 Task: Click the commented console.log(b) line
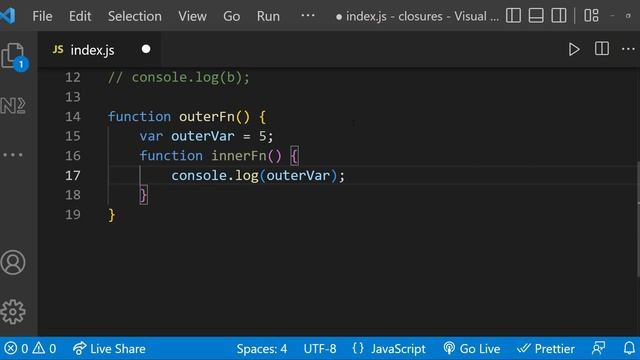point(178,78)
